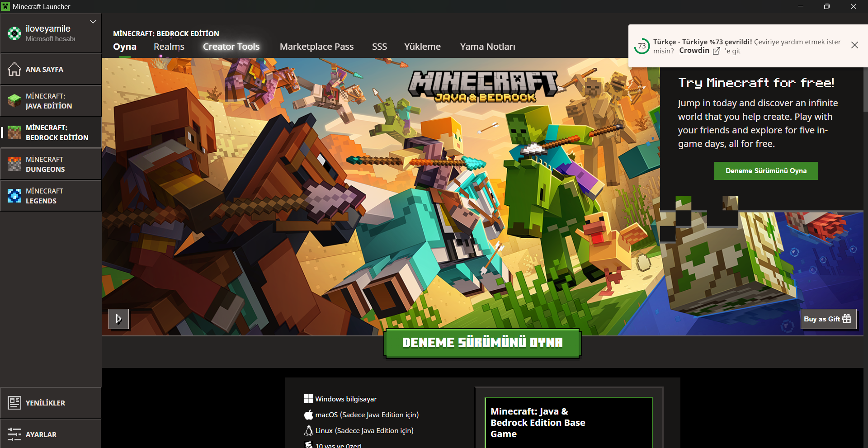Open Minecraft Dungeons game icon
868x448 pixels.
click(14, 164)
